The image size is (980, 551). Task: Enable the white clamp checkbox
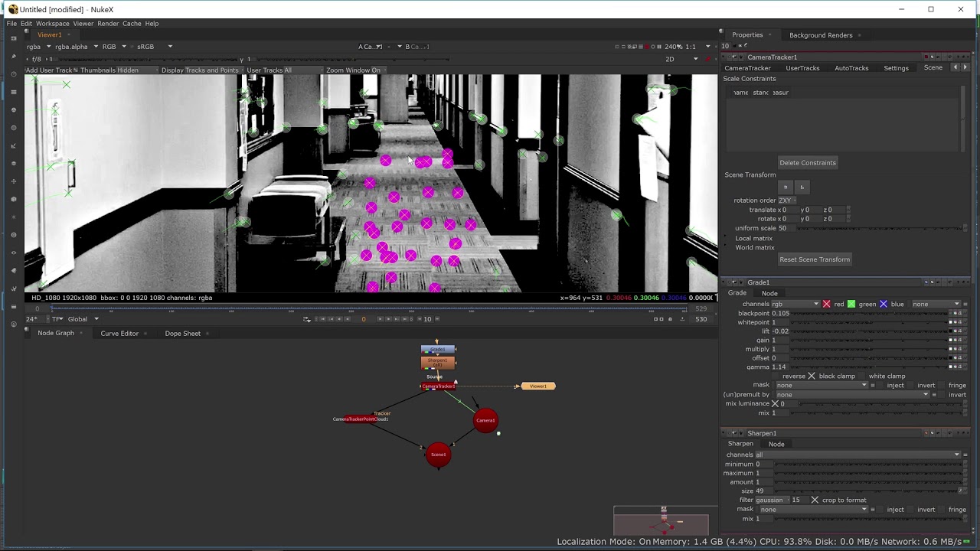tap(863, 376)
